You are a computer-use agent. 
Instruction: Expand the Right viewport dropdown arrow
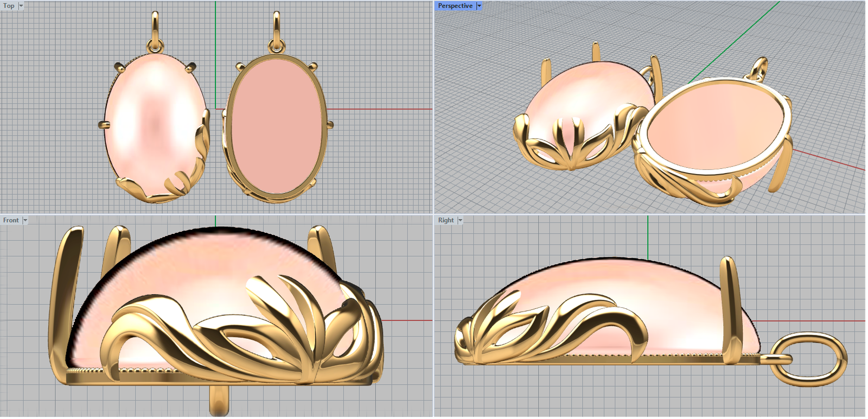click(x=460, y=220)
